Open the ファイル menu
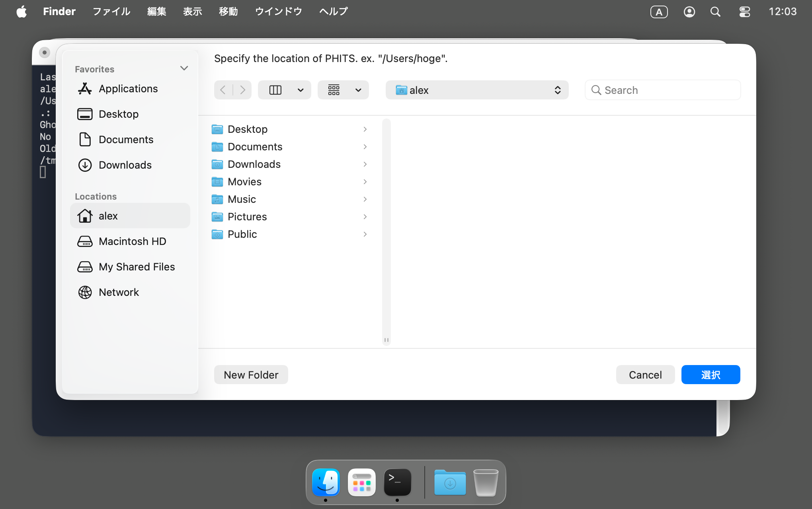 [111, 12]
